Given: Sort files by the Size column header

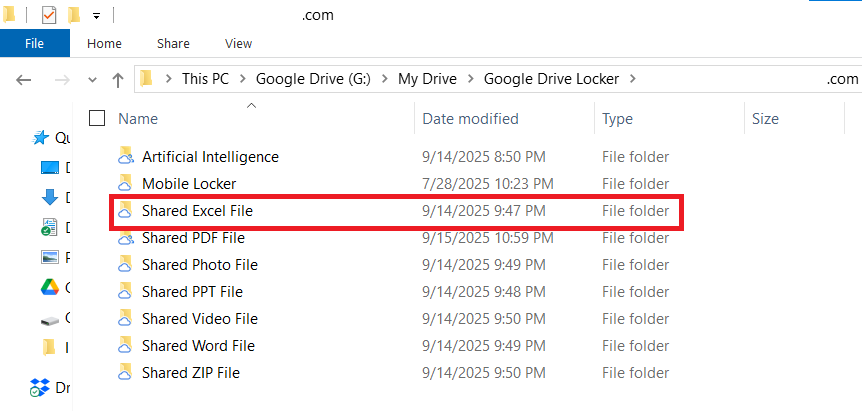Looking at the screenshot, I should [765, 119].
